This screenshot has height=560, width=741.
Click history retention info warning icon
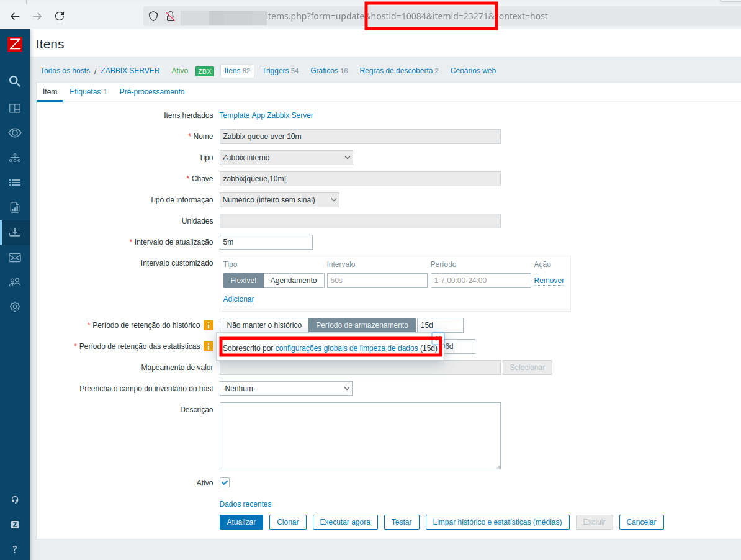pyautogui.click(x=208, y=325)
